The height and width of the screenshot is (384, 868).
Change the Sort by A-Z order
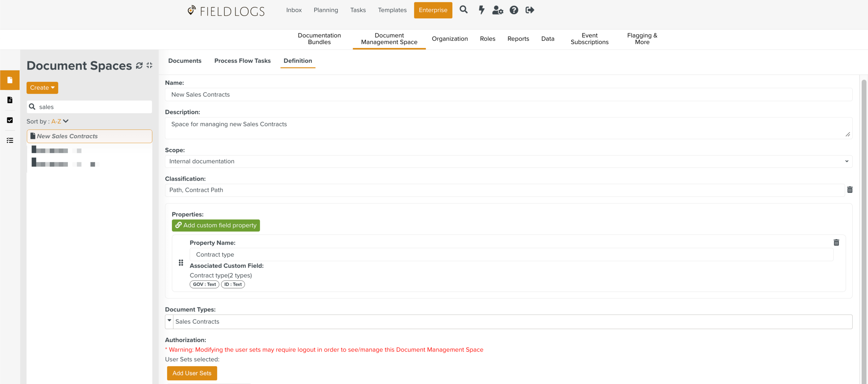(60, 121)
